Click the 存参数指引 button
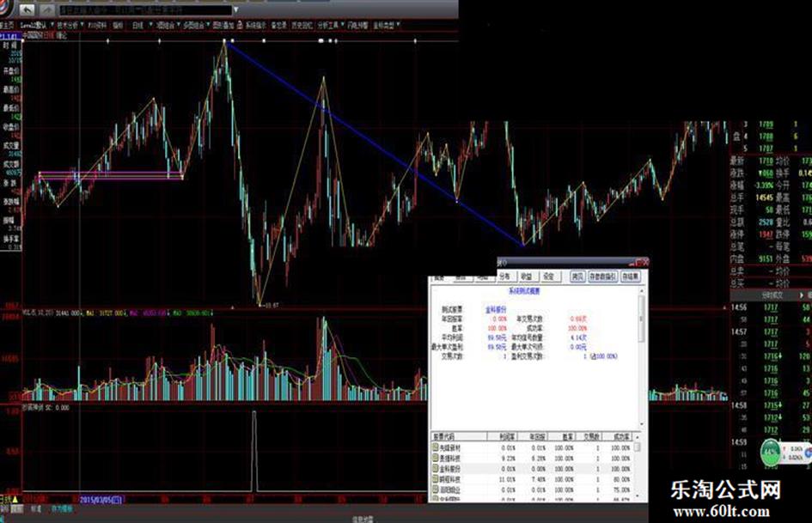This screenshot has width=812, height=523. [x=603, y=277]
